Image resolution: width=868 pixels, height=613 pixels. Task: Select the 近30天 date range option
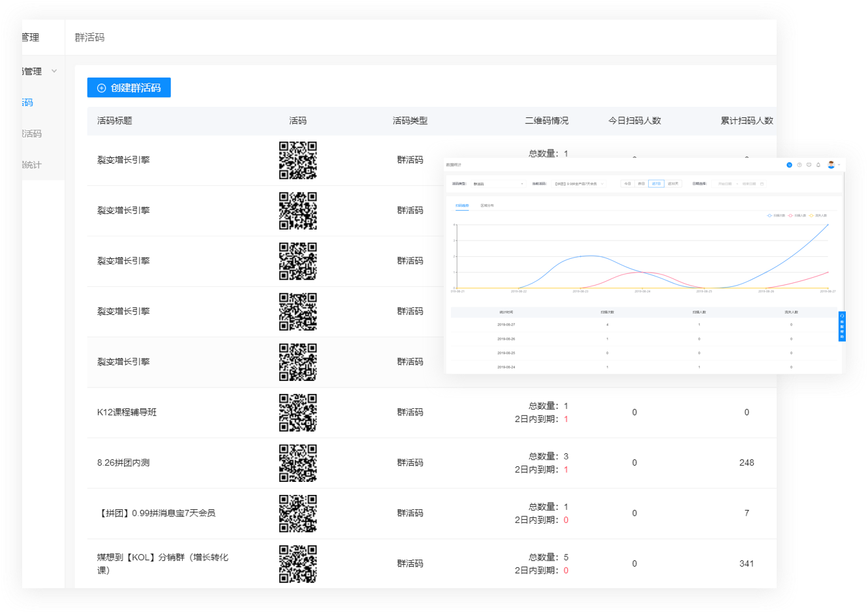[673, 184]
